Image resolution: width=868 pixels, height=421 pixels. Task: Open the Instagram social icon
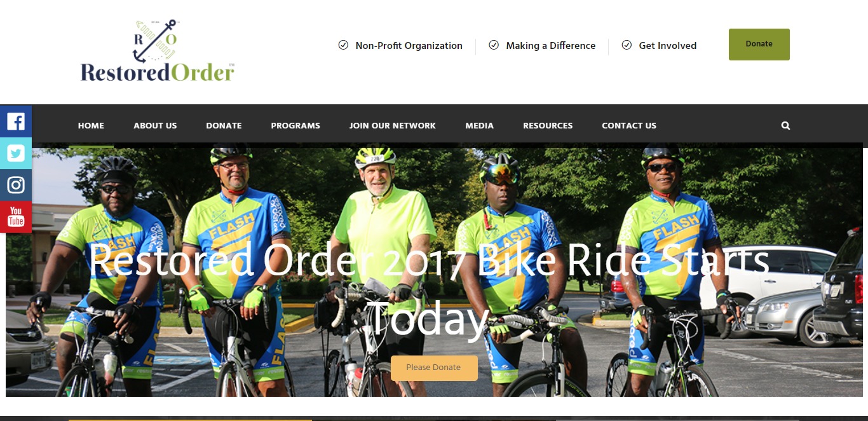coord(16,185)
